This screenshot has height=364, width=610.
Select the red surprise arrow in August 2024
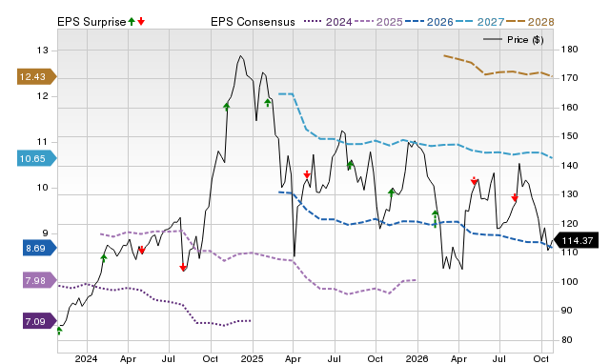[183, 267]
